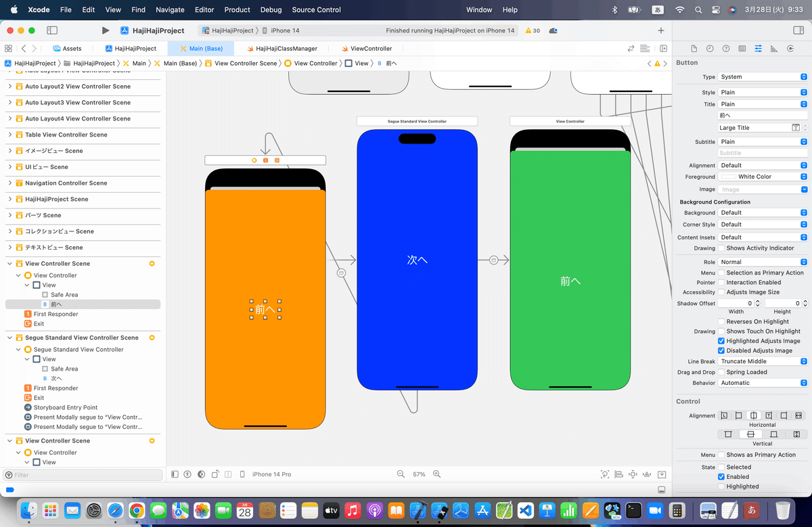Open the History inspector icon
Screen dimensions: 812x527
[710, 49]
